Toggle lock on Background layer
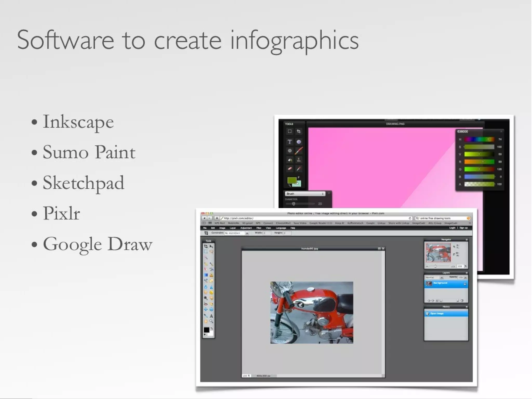The height and width of the screenshot is (399, 532). 465,284
